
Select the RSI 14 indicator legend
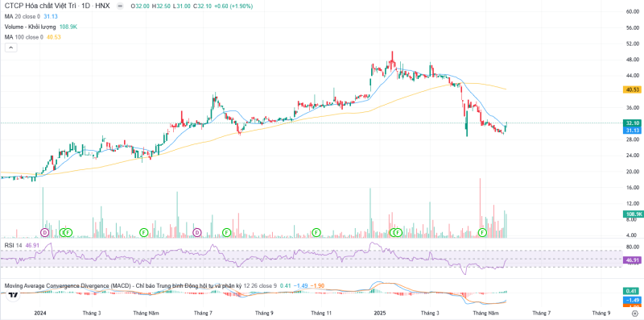(14, 245)
